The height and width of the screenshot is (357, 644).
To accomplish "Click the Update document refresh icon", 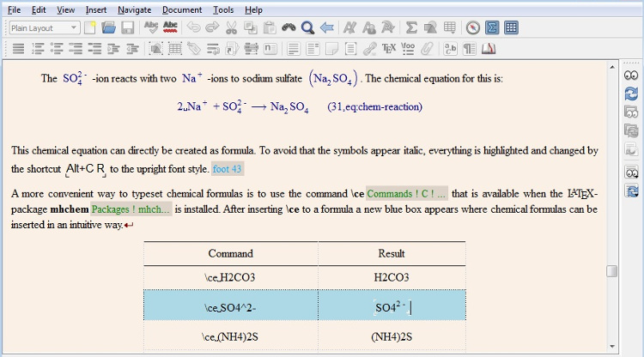I will click(x=631, y=94).
